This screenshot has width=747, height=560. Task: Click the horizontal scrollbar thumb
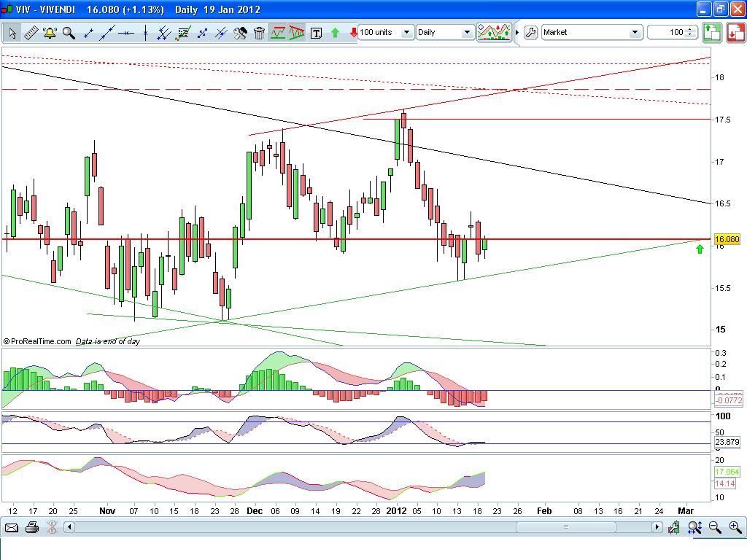tap(566, 527)
